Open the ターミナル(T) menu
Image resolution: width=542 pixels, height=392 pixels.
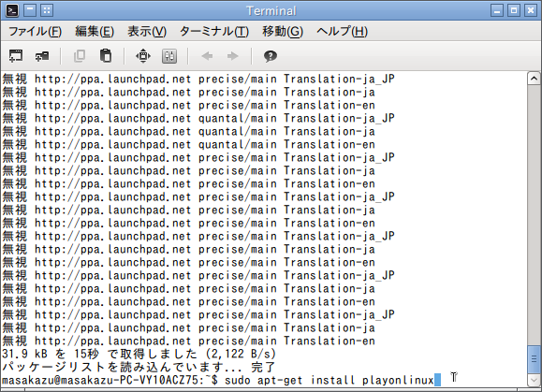214,32
